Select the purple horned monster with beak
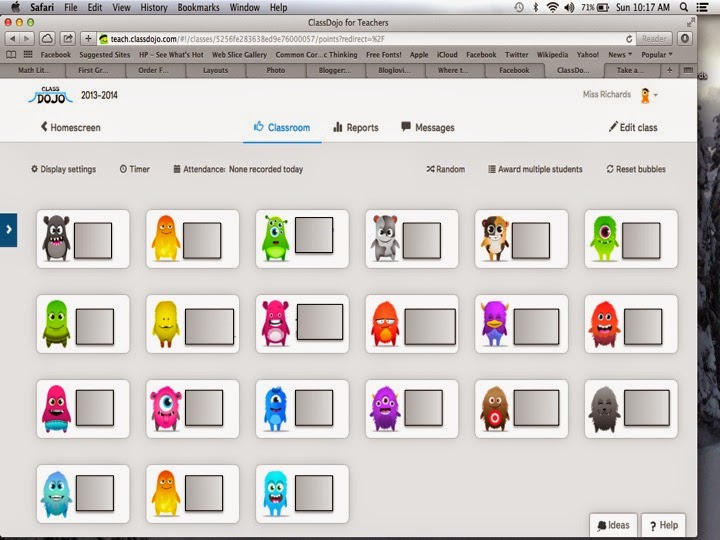 point(521,324)
